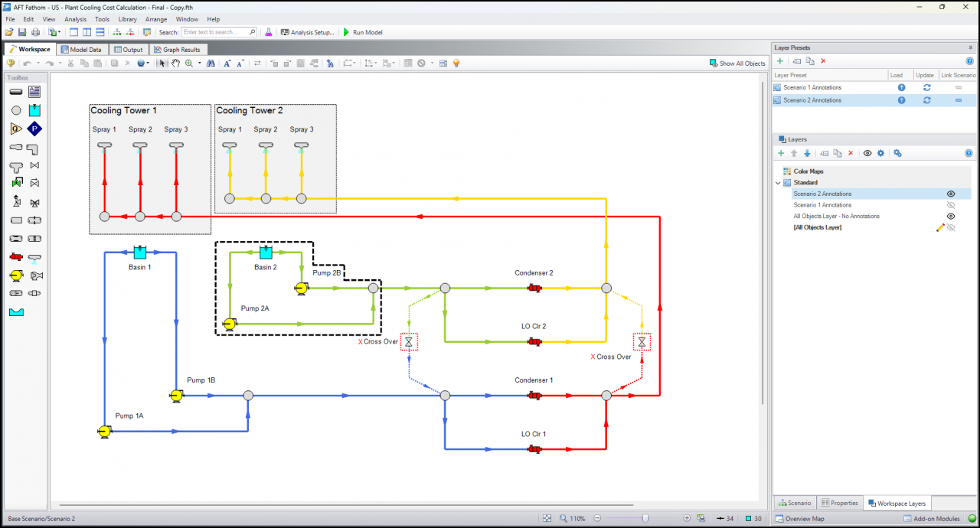Load Scenario 1 Annotations preset
The width and height of the screenshot is (980, 528).
coord(901,88)
